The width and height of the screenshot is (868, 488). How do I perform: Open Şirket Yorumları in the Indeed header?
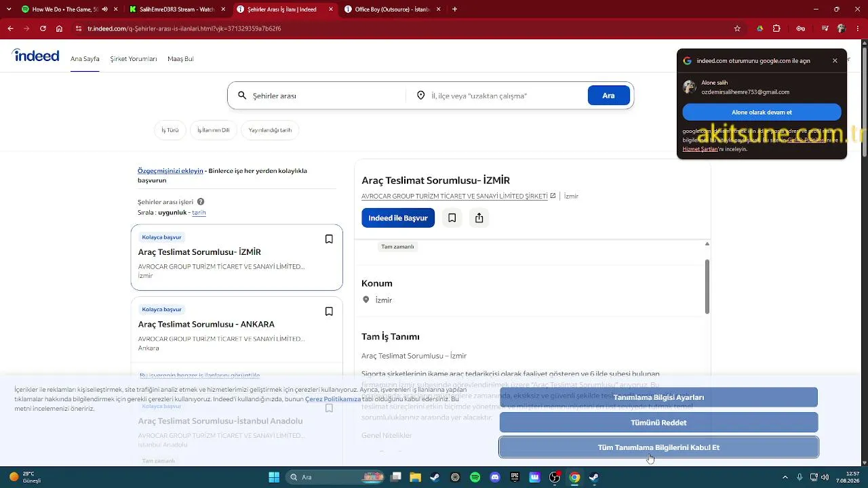[x=134, y=59]
